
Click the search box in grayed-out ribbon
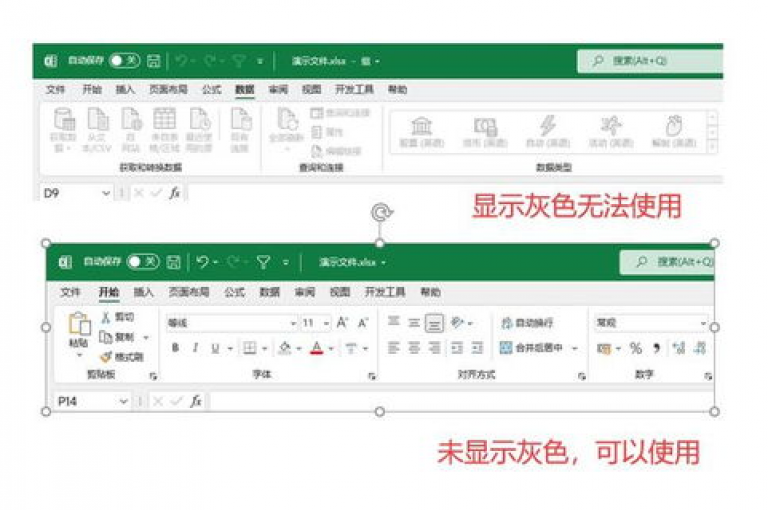(x=650, y=61)
